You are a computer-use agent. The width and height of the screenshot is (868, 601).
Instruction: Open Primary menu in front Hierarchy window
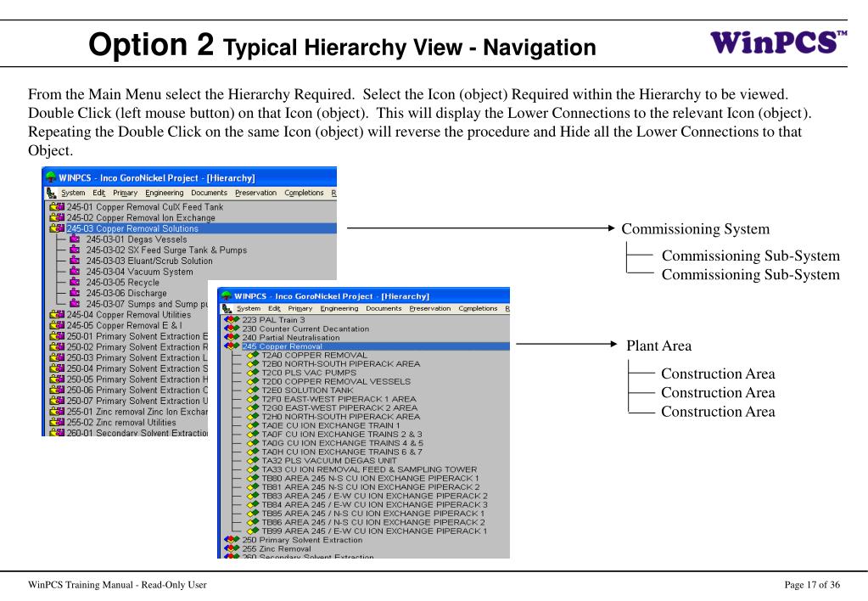pos(300,308)
